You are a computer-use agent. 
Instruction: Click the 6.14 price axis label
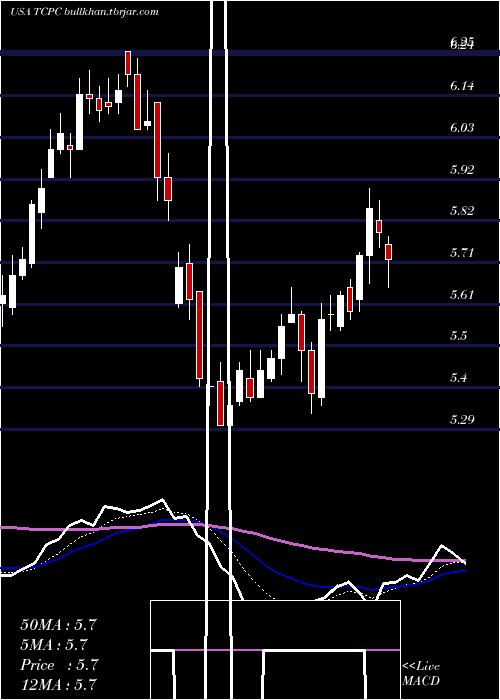462,86
